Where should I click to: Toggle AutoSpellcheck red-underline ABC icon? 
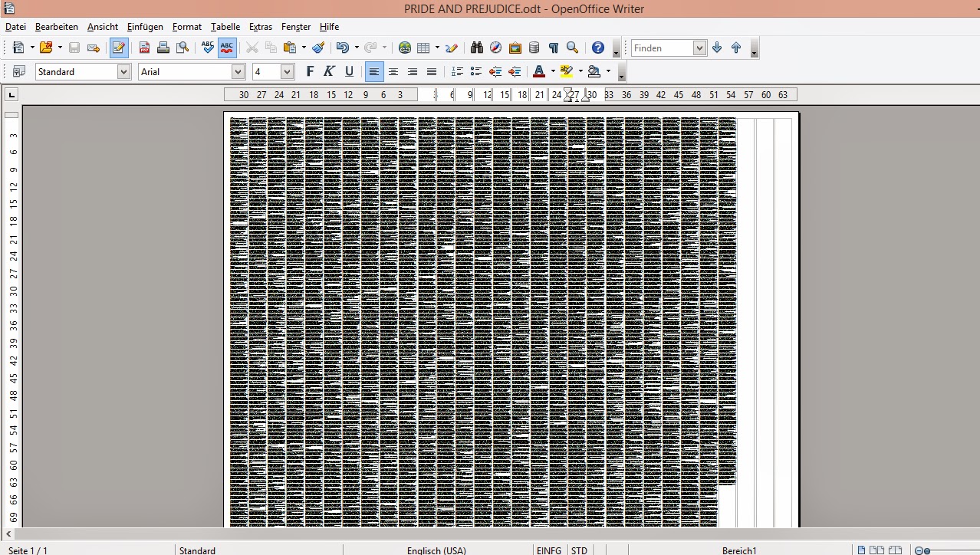click(x=226, y=48)
